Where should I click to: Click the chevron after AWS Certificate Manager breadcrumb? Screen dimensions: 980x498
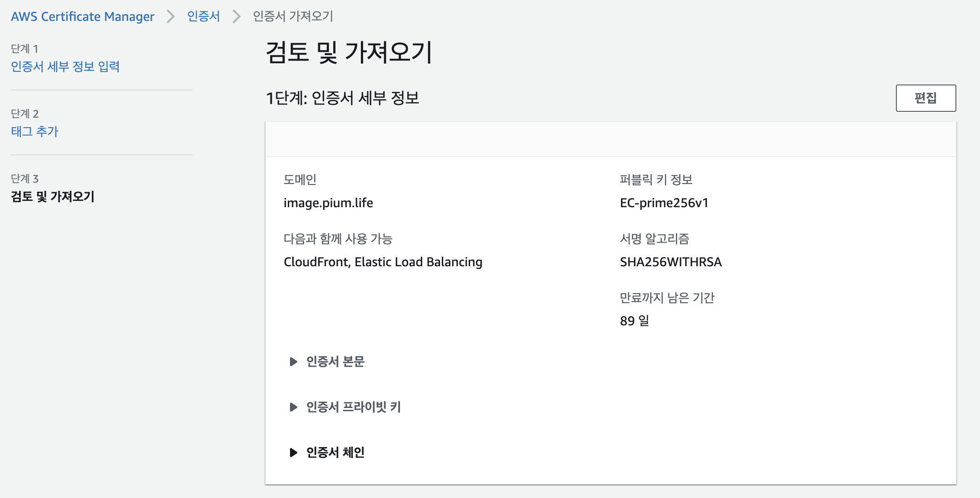coord(170,17)
